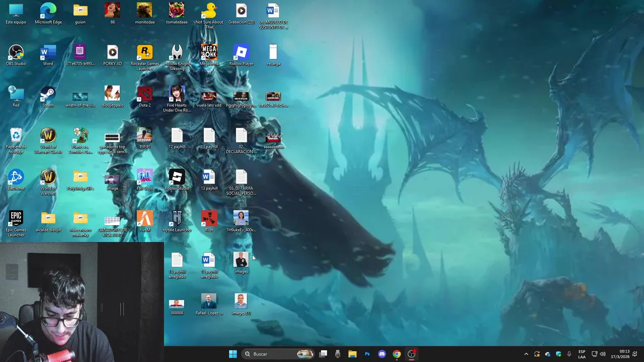Screen dimensions: 644x362
Task: Select Five Hearts Under One Roof icon
Action: (x=177, y=99)
